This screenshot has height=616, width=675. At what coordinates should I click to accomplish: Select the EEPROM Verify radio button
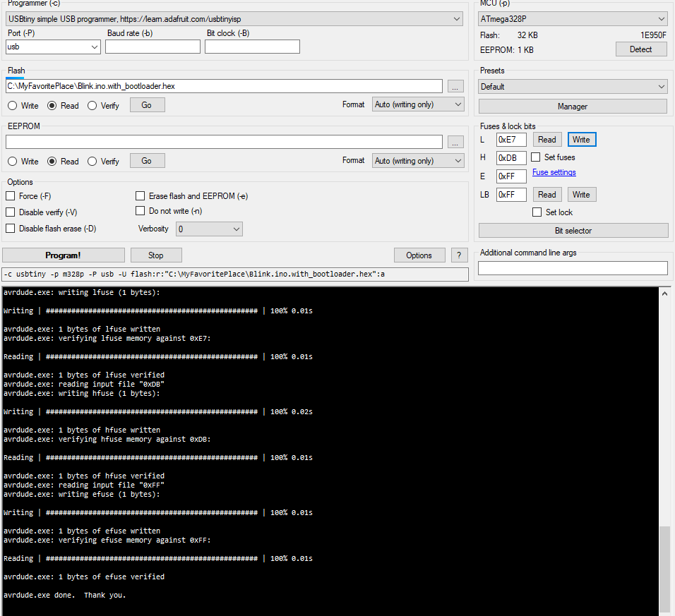coord(92,162)
